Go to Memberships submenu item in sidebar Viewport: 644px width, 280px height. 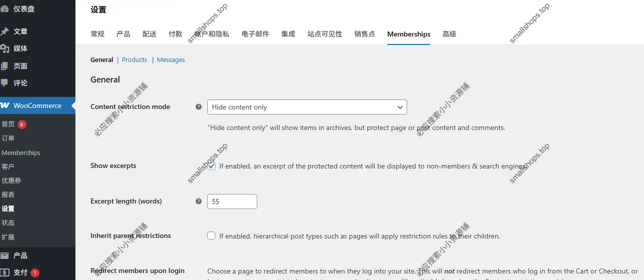click(x=21, y=152)
